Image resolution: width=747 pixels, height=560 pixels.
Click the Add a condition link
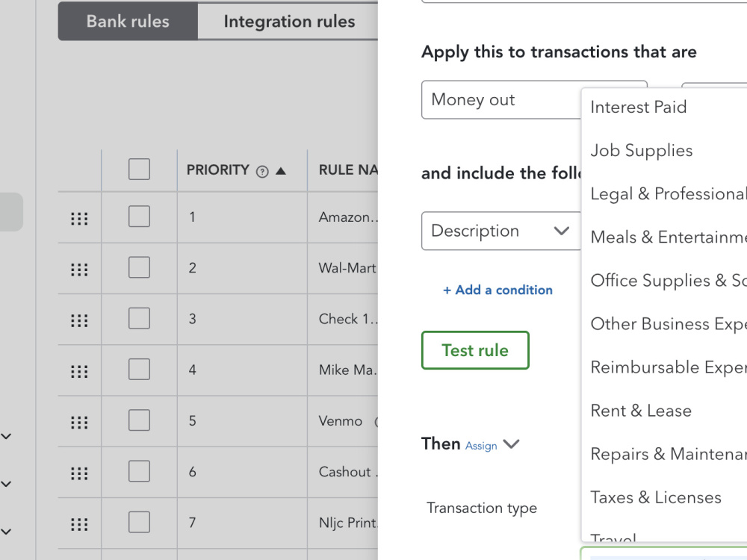(x=498, y=290)
